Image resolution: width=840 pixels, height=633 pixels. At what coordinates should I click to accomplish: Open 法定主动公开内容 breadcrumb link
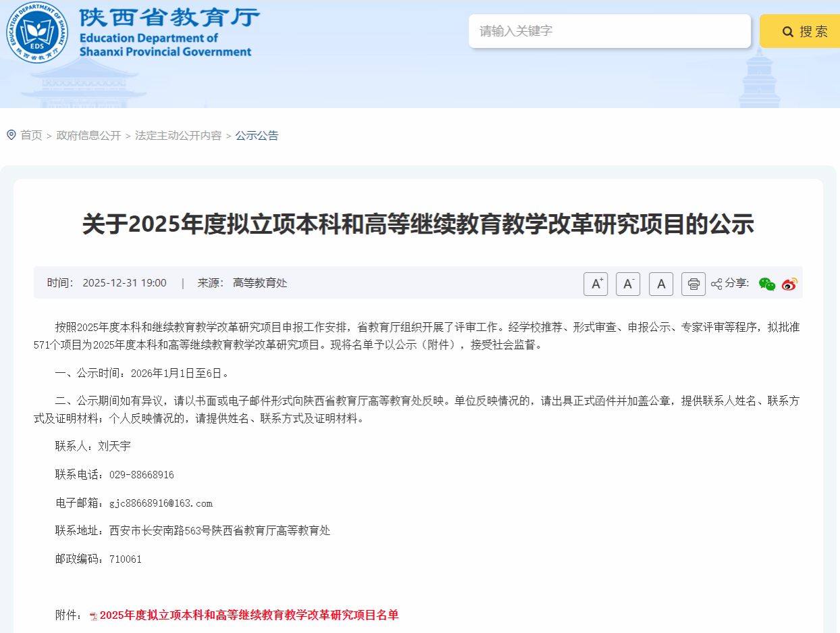(178, 135)
